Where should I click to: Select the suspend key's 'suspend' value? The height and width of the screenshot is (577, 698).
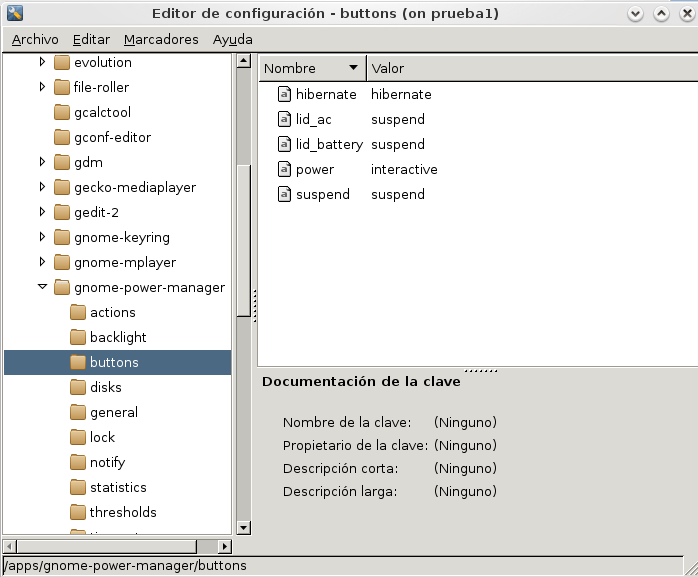(x=398, y=195)
